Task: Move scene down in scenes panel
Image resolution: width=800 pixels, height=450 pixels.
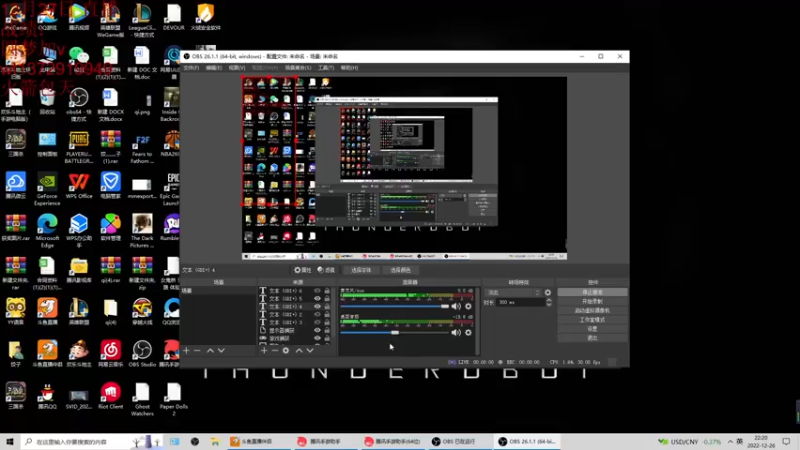Action: (221, 351)
